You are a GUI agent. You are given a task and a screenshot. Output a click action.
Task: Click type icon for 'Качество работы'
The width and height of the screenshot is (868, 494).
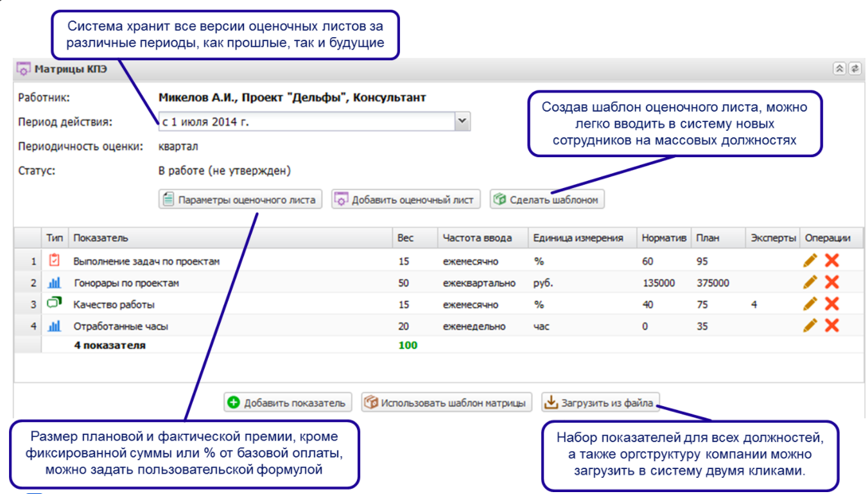tap(55, 303)
